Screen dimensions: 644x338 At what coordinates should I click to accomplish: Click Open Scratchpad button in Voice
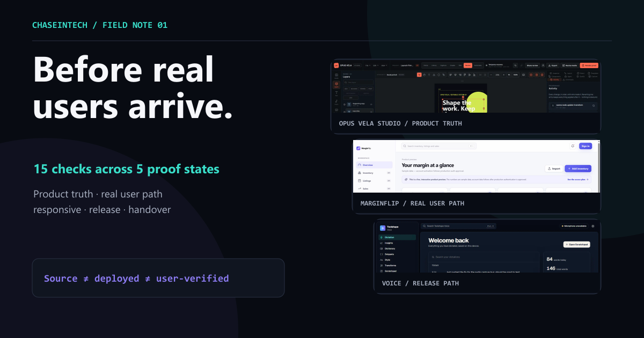pos(576,245)
